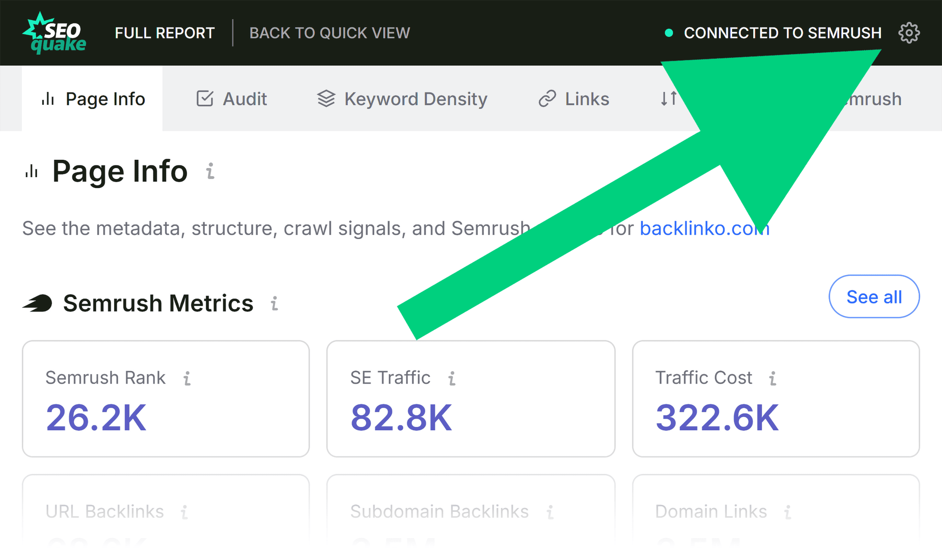Click the 26.2K Semrush Rank value
The image size is (942, 560).
point(96,418)
